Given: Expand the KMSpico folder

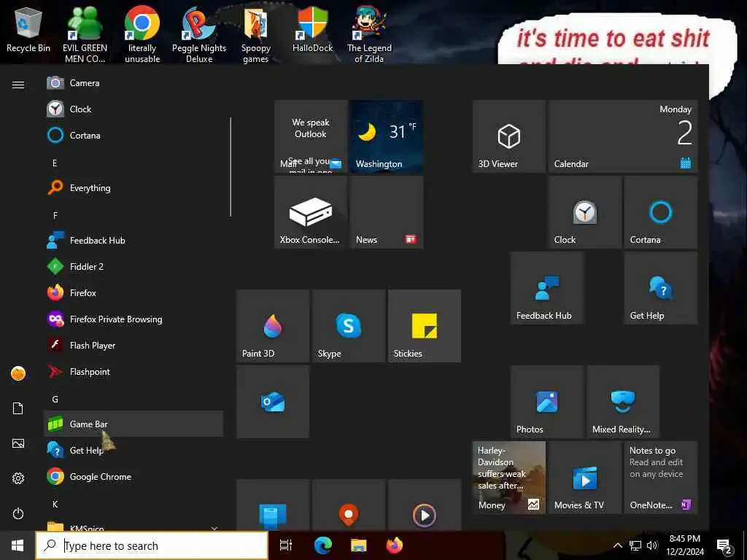Looking at the screenshot, I should click(x=133, y=526).
